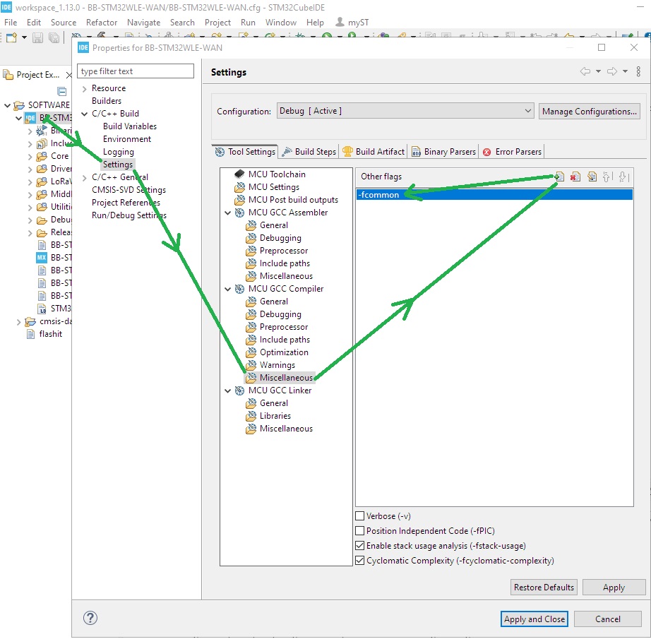Click the Save All icon in the main toolbar

tap(54, 38)
